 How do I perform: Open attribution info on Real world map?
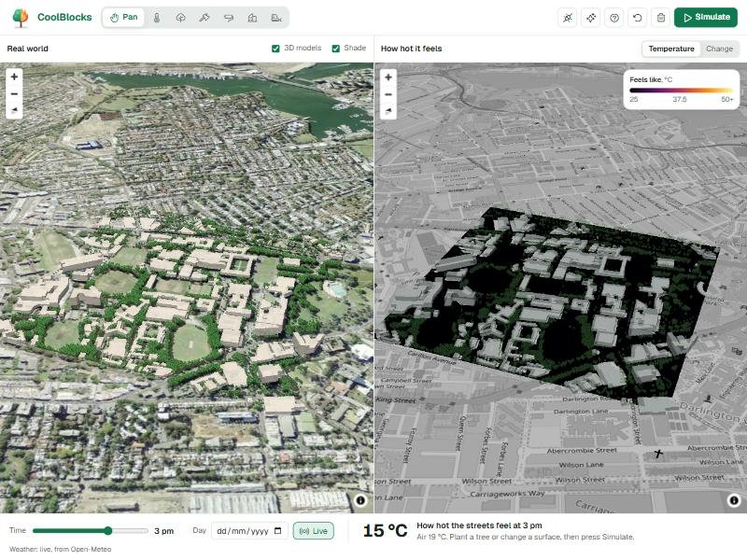(x=360, y=500)
